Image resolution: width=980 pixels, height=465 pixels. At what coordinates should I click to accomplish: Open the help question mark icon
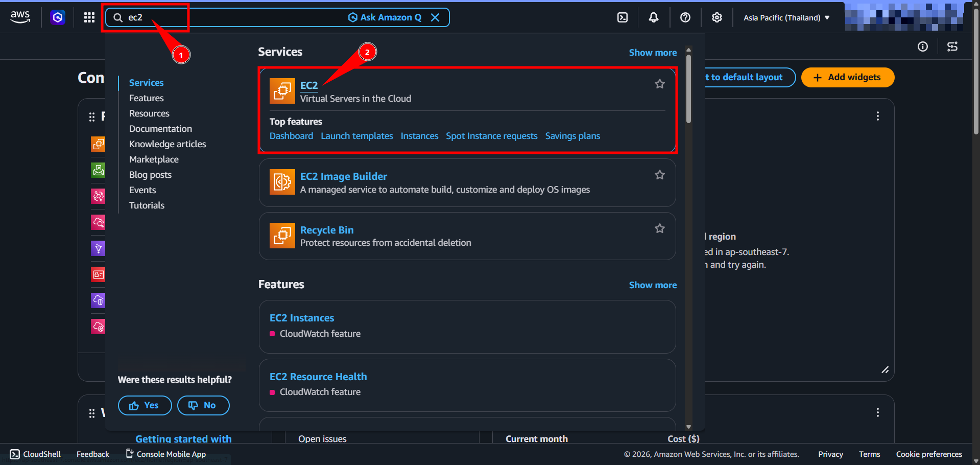pos(685,17)
